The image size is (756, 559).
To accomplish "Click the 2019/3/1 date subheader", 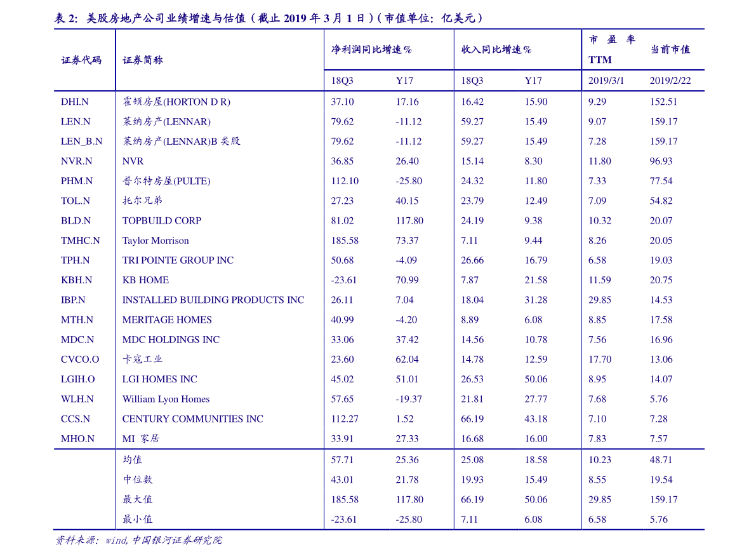I will point(606,81).
